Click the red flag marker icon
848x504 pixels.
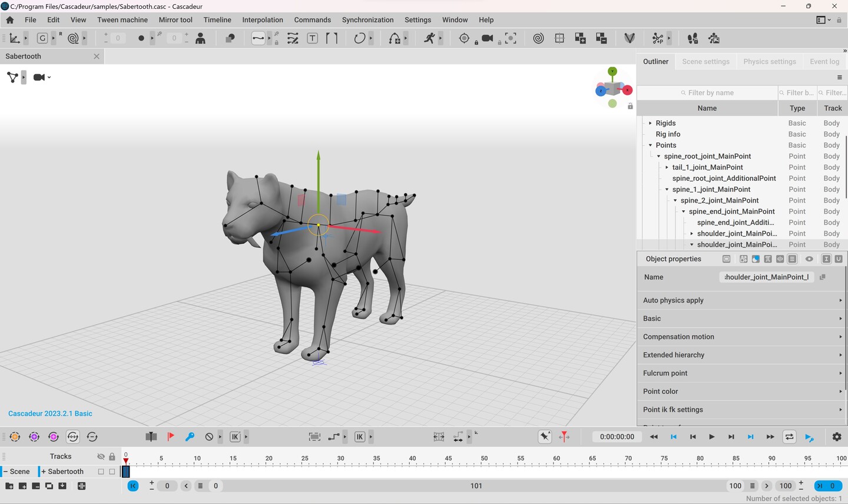click(171, 437)
